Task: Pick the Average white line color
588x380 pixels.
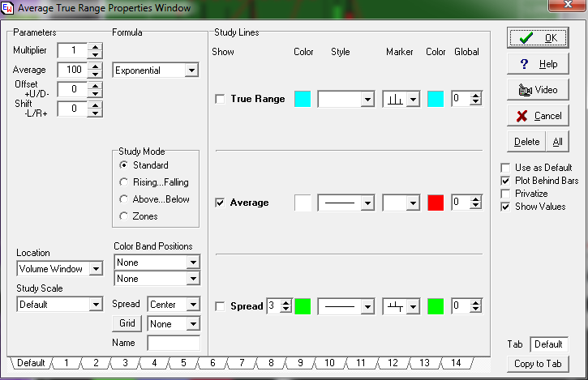Action: click(x=303, y=203)
